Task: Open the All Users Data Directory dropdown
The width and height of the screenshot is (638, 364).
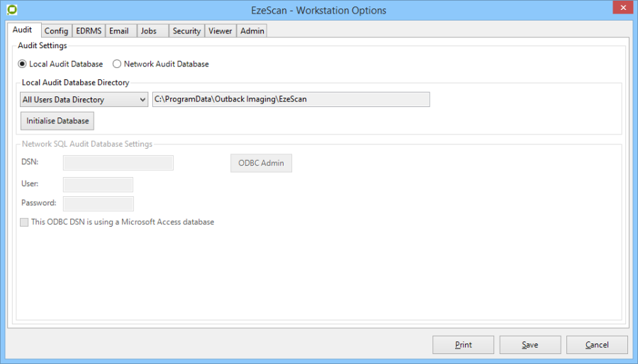Action: tap(84, 100)
